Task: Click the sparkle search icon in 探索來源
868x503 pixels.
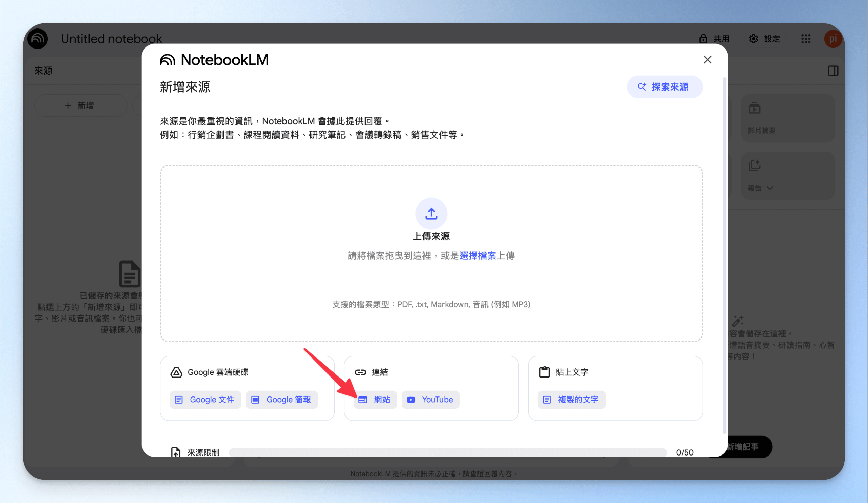Action: point(642,86)
